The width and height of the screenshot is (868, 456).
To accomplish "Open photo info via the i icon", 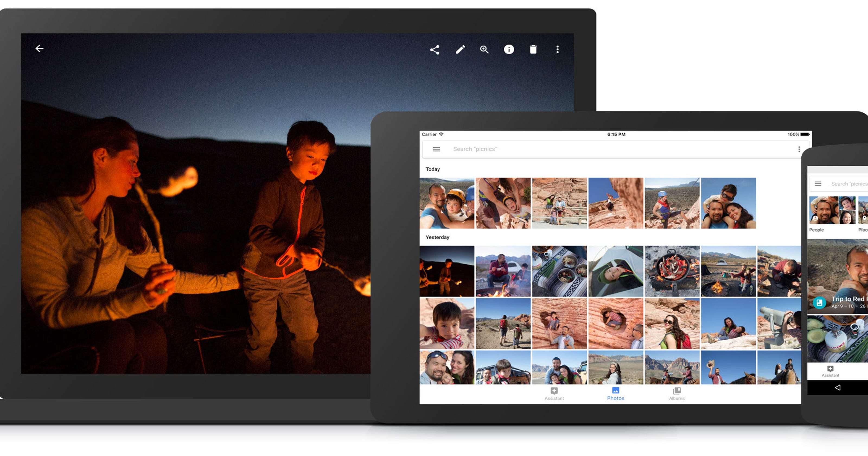I will point(509,50).
